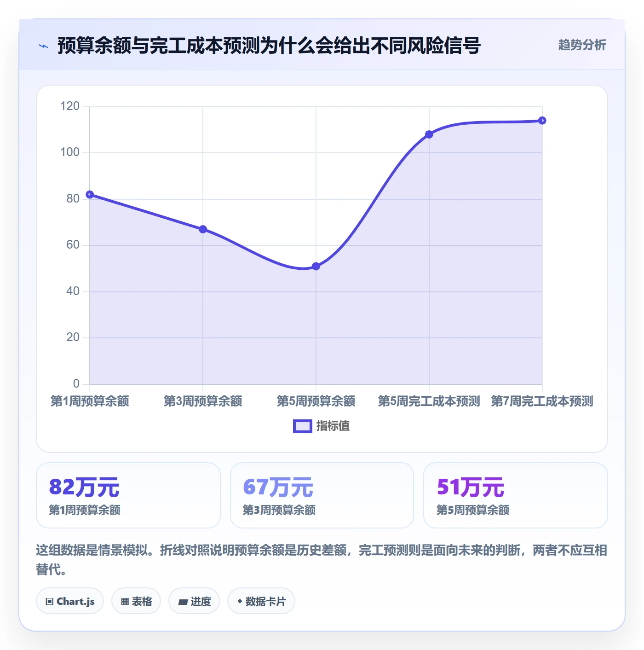Click the lightning bolt icon beside the title
The image size is (644, 650).
pos(44,46)
